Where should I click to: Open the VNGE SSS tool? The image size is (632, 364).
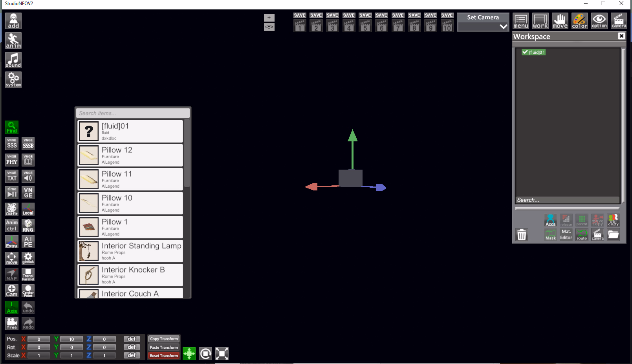coord(12,143)
